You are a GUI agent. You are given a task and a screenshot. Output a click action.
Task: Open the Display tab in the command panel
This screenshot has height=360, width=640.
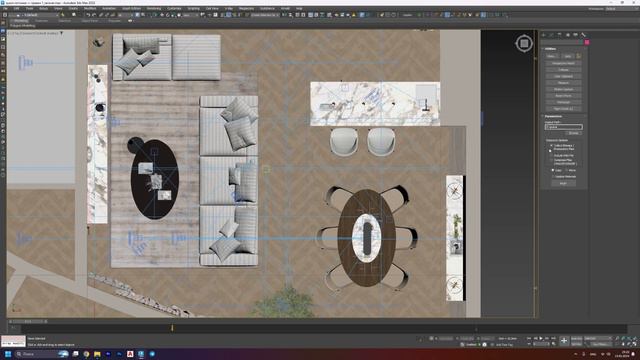click(575, 35)
